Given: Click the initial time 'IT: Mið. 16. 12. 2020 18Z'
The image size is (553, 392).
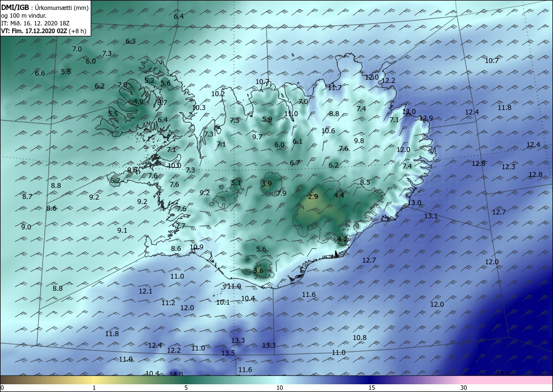Looking at the screenshot, I should click(x=35, y=23).
